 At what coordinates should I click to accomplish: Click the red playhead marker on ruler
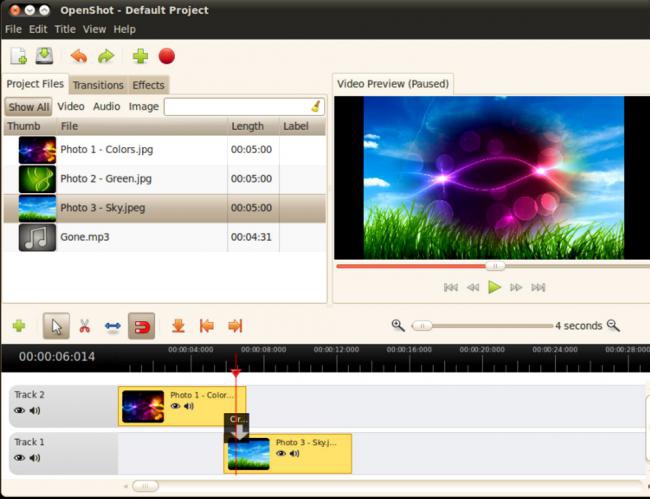pyautogui.click(x=236, y=373)
